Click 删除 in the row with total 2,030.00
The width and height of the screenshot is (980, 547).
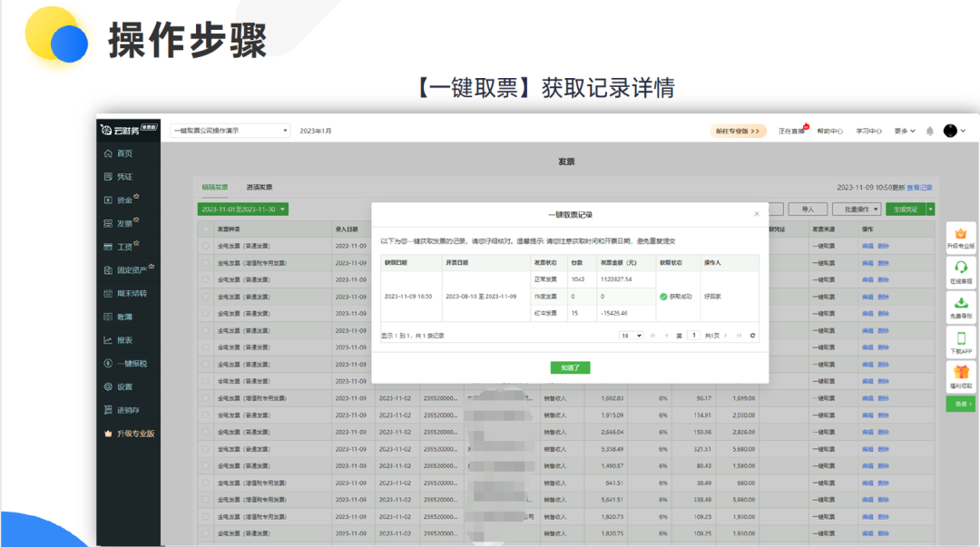[883, 415]
